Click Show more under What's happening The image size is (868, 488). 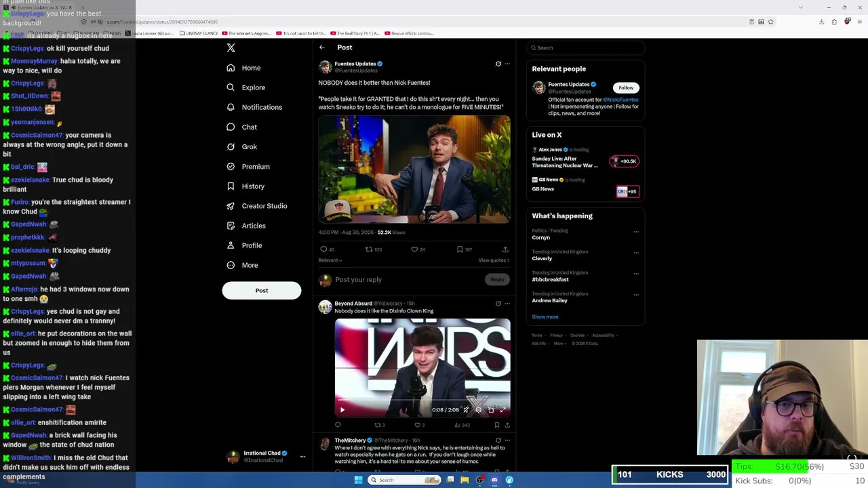point(545,317)
